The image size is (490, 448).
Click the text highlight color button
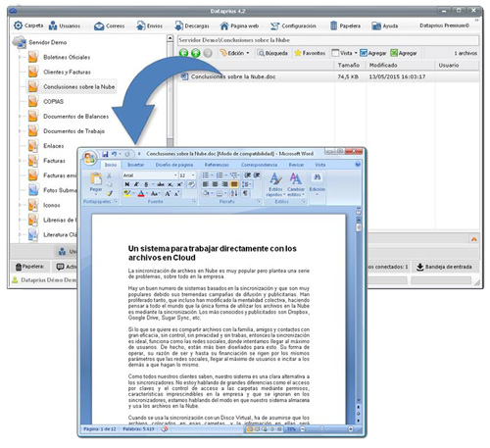pos(127,193)
